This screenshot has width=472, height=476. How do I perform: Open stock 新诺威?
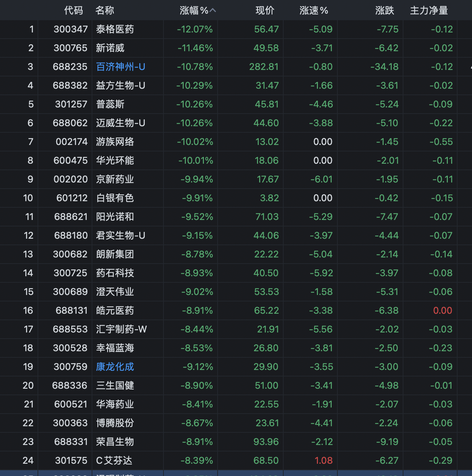110,48
